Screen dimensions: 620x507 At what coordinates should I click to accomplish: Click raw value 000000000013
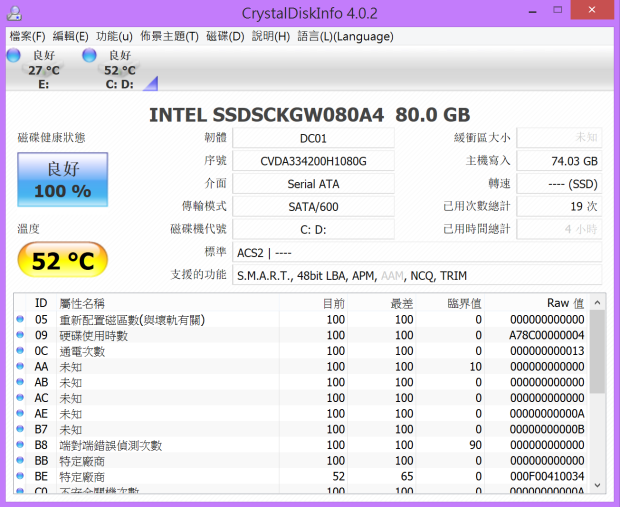547,351
